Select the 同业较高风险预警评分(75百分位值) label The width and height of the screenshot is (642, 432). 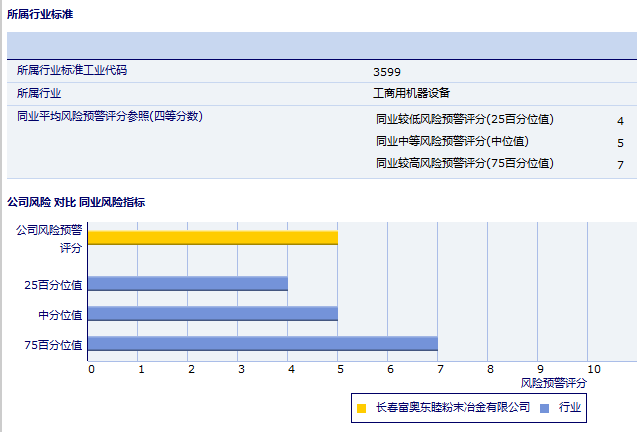point(464,164)
